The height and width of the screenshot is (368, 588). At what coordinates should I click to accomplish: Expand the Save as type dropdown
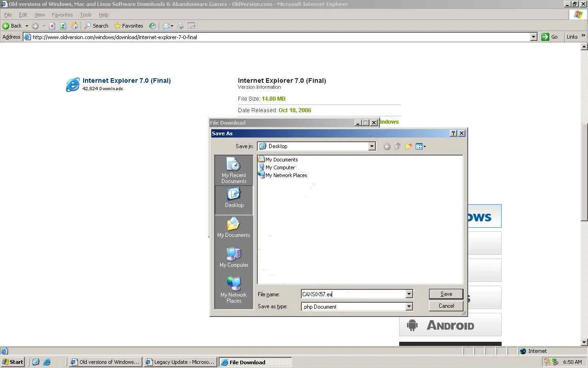point(409,306)
